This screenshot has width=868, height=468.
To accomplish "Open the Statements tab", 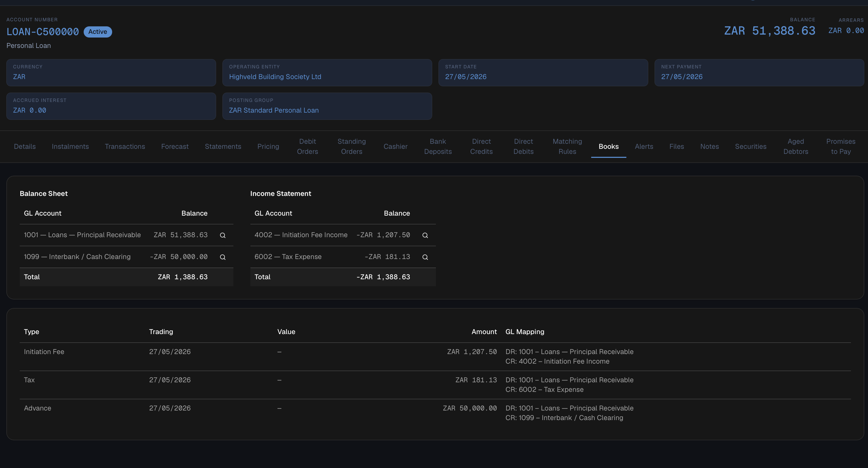I will click(x=223, y=146).
